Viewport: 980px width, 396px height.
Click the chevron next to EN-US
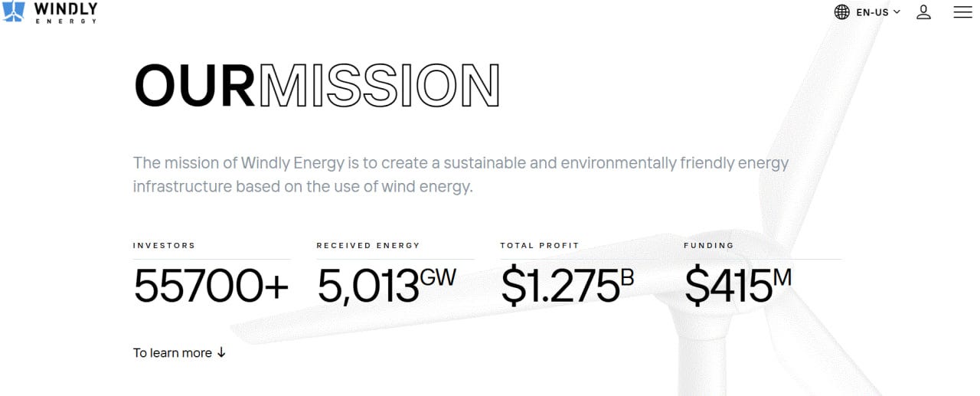tap(897, 12)
